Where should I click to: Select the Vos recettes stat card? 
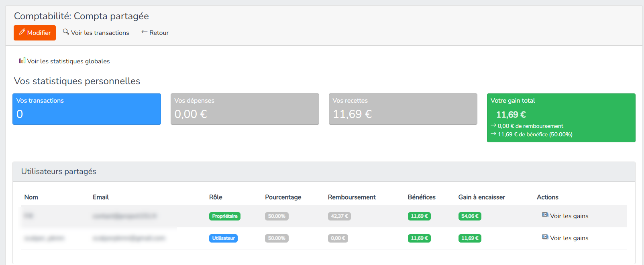point(403,109)
